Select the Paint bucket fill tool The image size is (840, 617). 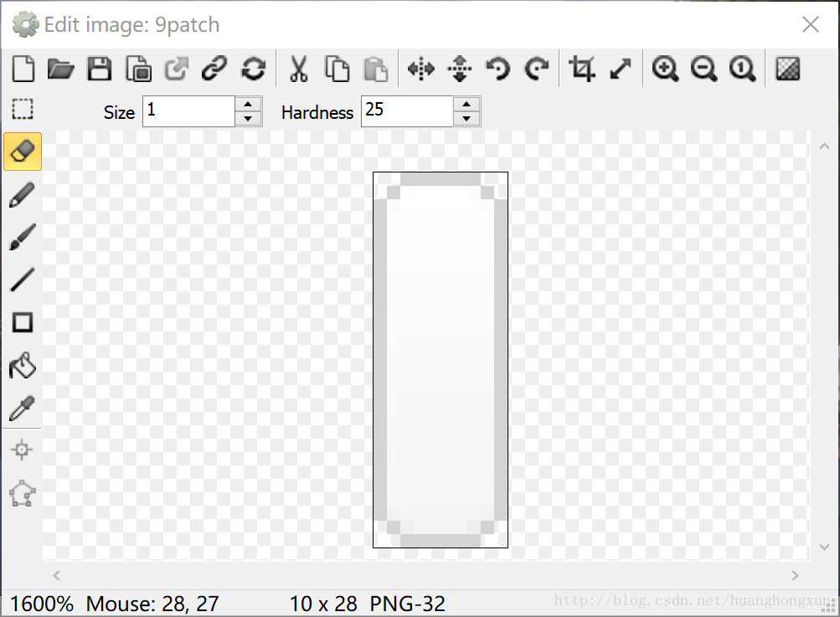[23, 366]
